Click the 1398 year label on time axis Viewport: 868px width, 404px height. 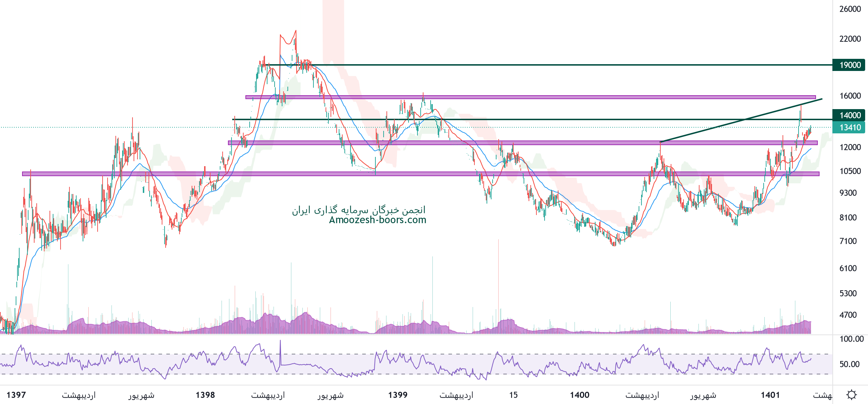click(205, 395)
